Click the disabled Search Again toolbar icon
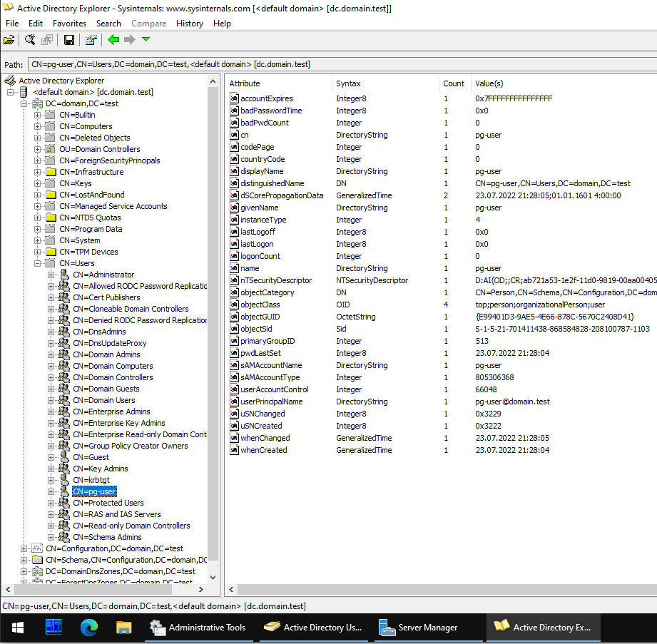The width and height of the screenshot is (657, 644). (x=47, y=40)
